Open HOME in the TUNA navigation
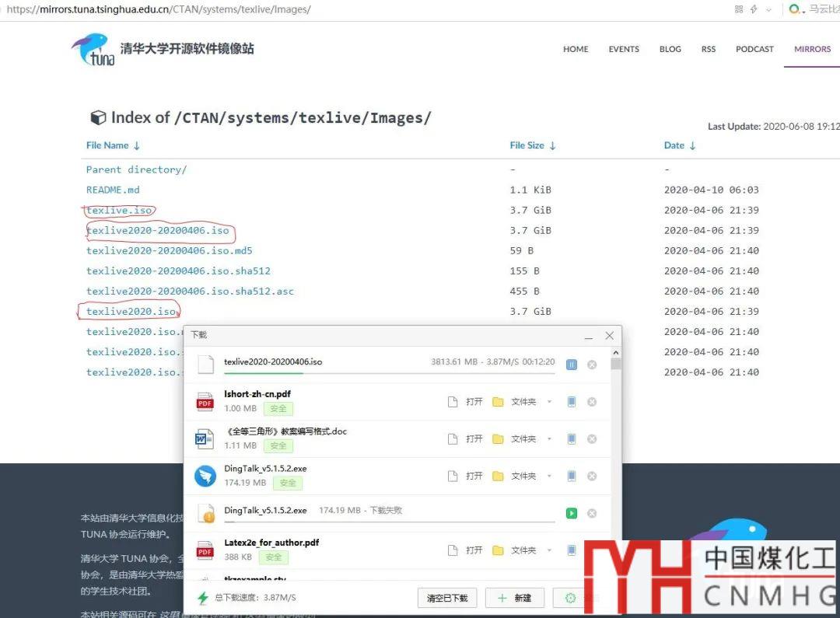840x618 pixels. click(x=576, y=49)
